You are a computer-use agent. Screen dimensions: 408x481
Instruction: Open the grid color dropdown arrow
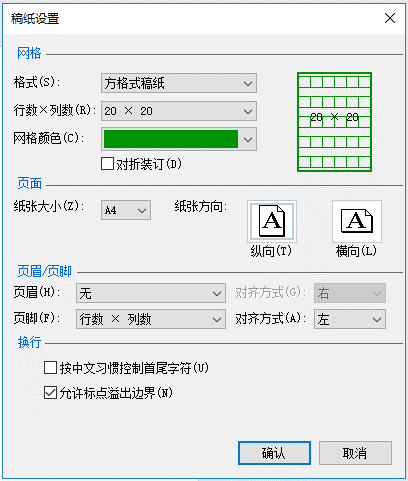click(248, 139)
